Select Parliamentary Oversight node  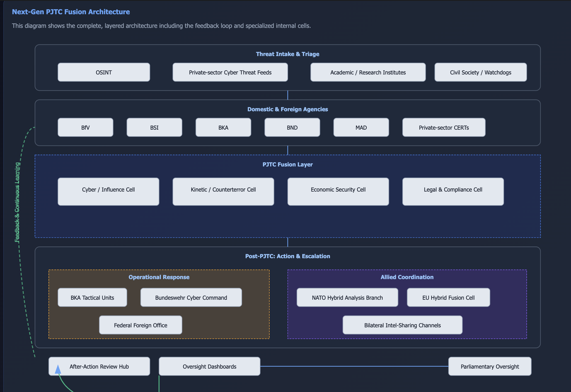490,366
